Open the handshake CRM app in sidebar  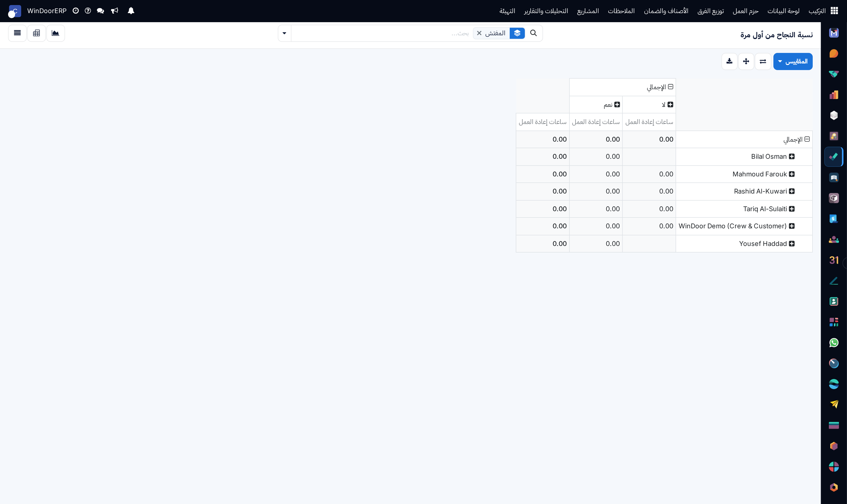834,74
